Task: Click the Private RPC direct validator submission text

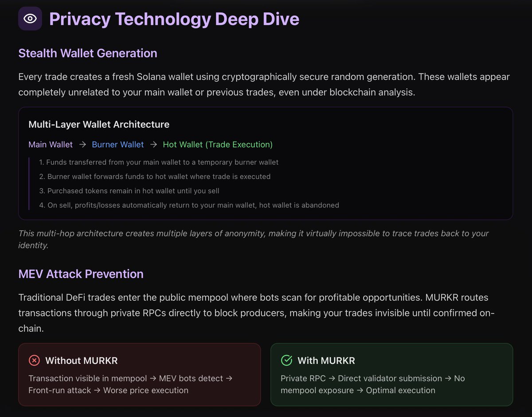Action: (373, 384)
